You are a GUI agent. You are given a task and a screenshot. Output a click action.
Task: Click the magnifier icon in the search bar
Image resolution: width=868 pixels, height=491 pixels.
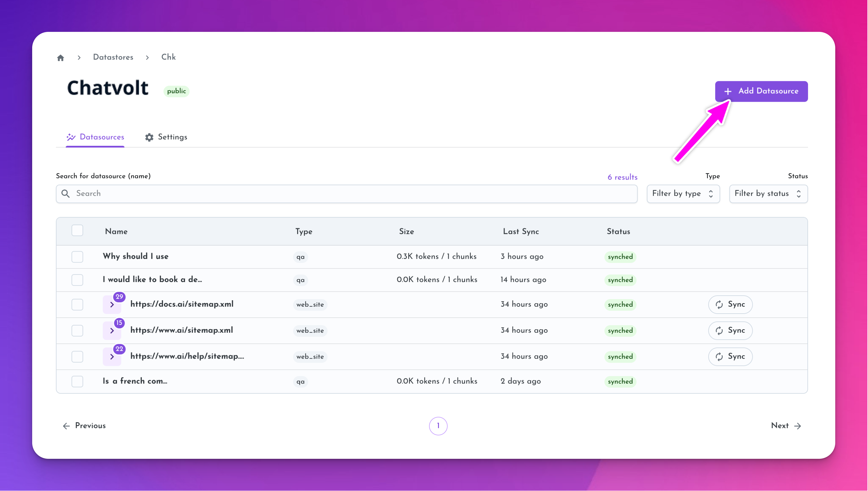66,194
